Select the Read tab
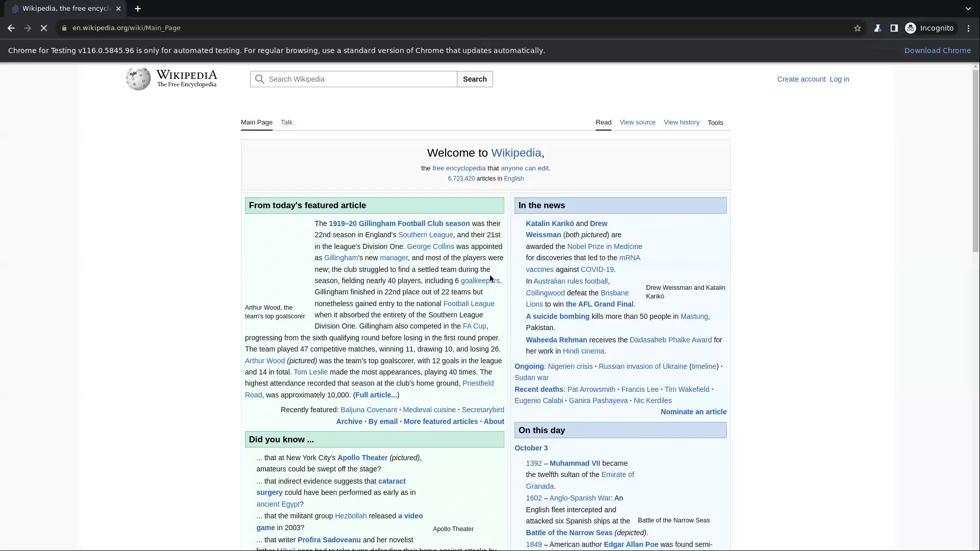Viewport: 980px width, 551px height. (x=603, y=122)
